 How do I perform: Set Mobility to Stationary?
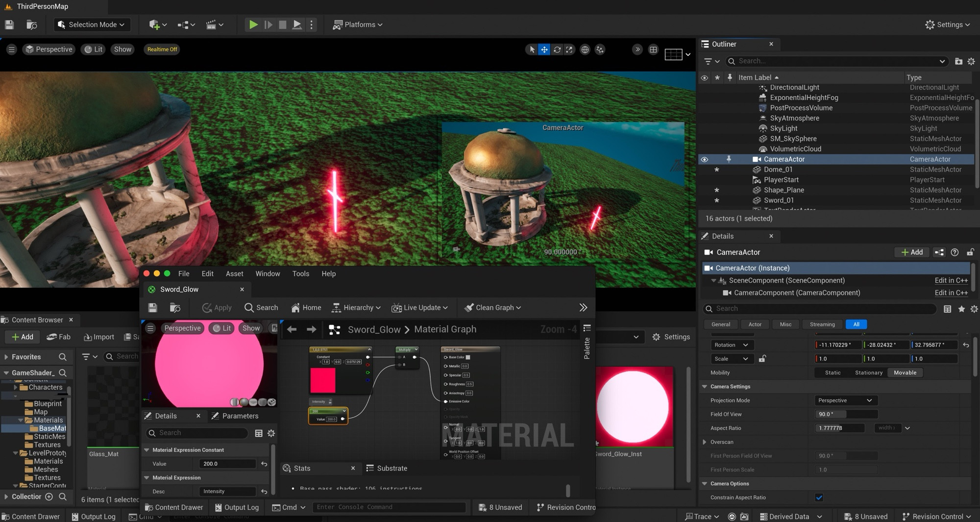point(869,373)
